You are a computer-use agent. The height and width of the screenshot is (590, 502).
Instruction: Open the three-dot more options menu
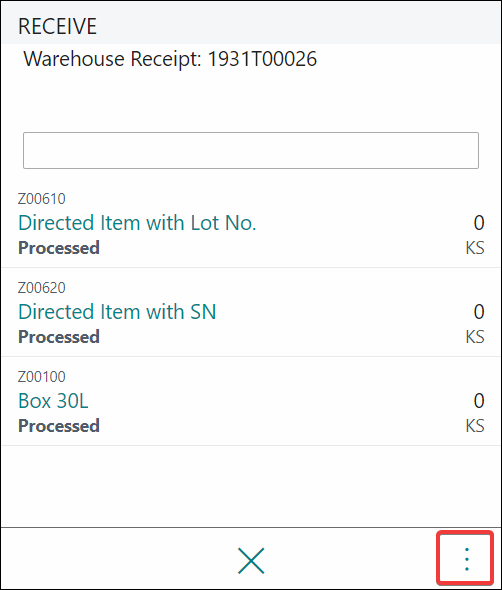(x=466, y=559)
